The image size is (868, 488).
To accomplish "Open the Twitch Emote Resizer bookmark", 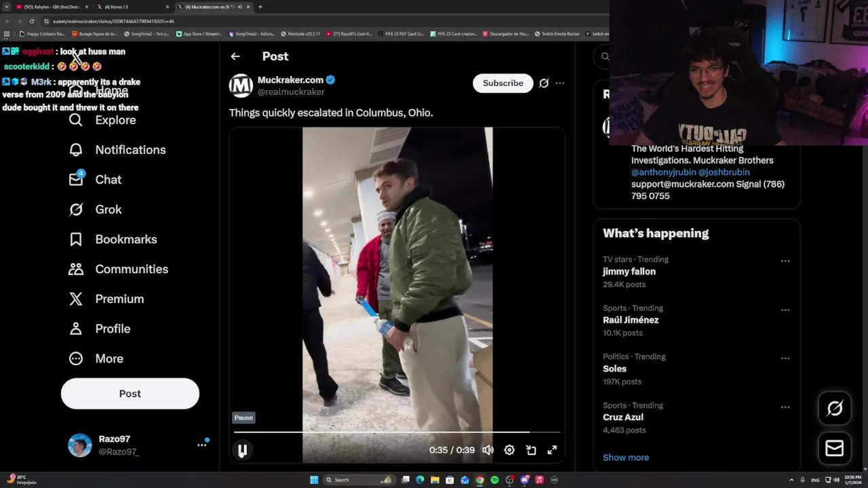I will pyautogui.click(x=557, y=34).
